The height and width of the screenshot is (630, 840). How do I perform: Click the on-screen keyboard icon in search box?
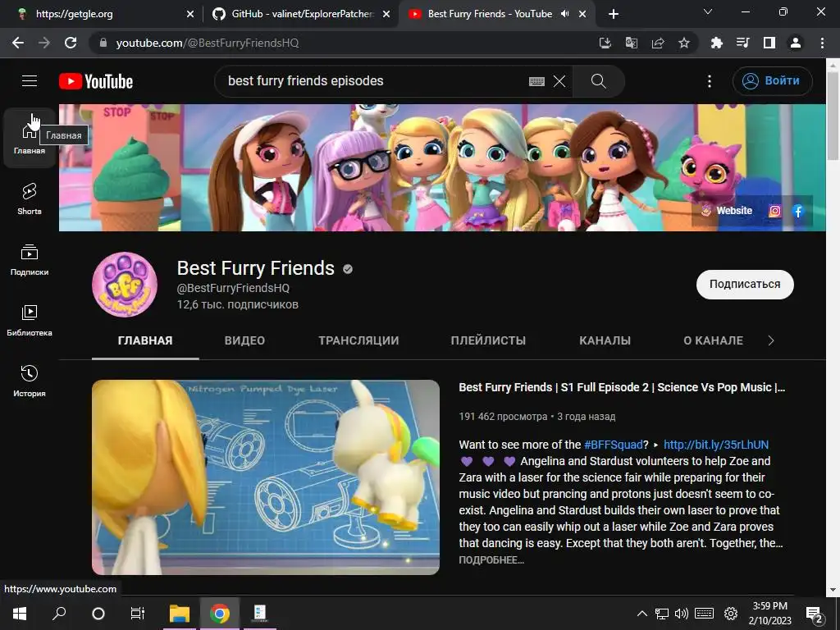(536, 81)
